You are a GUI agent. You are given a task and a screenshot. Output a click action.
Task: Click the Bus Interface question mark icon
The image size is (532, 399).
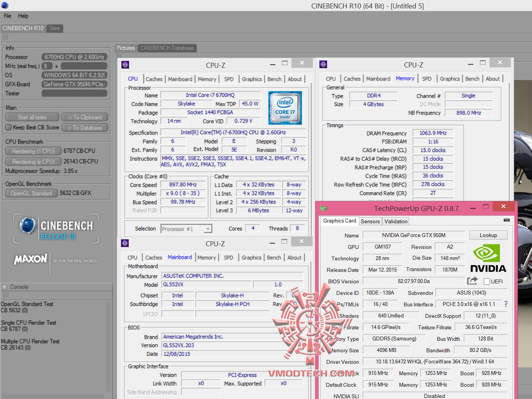tap(506, 304)
